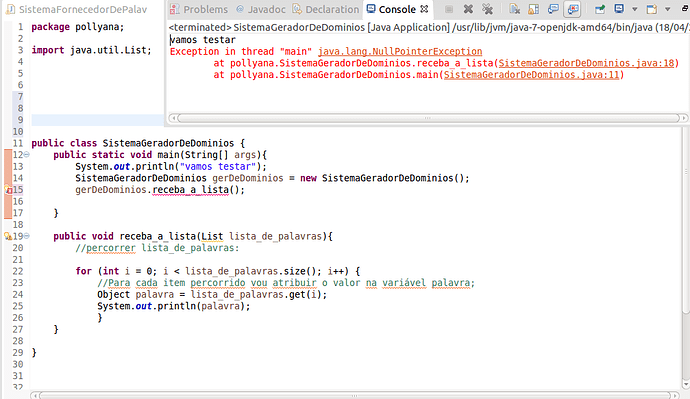
Task: Remove the launch with the single X icon
Action: click(468, 9)
